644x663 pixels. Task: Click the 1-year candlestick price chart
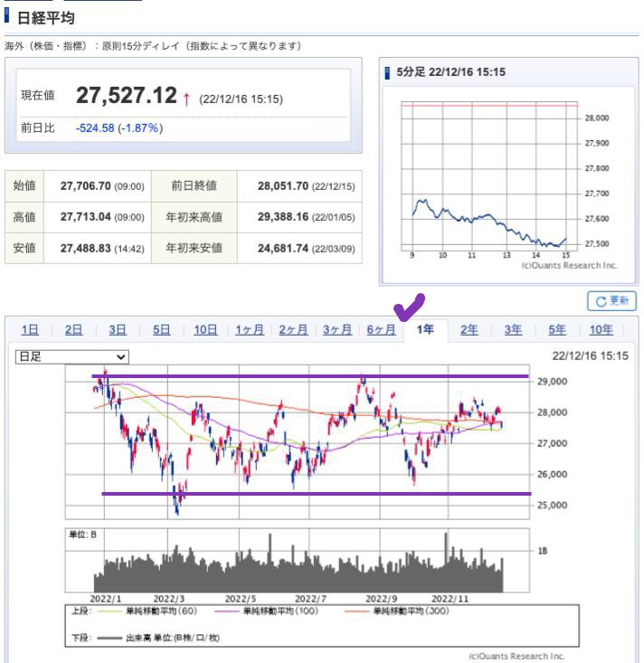(298, 442)
